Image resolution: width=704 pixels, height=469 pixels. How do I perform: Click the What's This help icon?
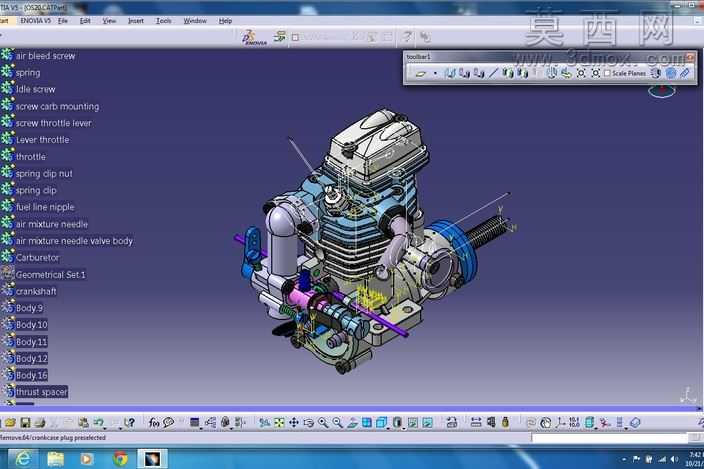pyautogui.click(x=129, y=422)
